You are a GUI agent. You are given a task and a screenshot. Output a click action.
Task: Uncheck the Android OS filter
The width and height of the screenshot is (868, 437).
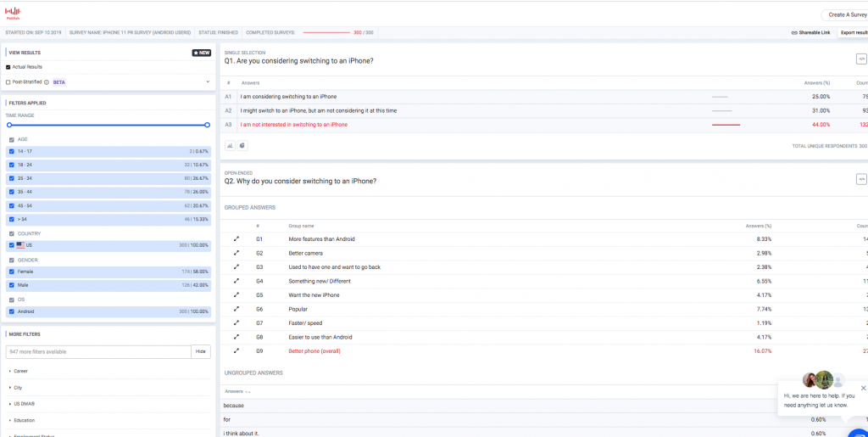tap(12, 311)
